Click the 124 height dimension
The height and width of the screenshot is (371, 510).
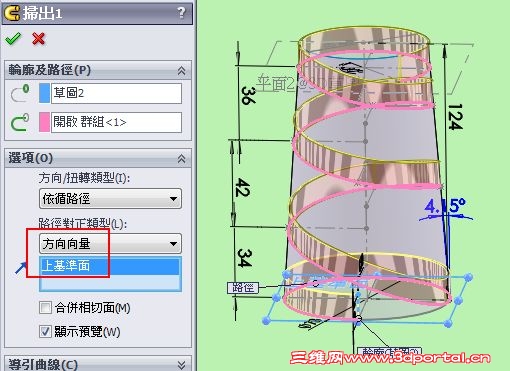click(455, 117)
